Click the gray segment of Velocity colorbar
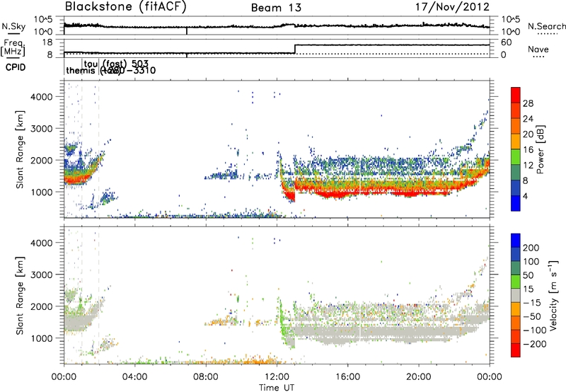This screenshot has height=392, width=566. point(516,296)
